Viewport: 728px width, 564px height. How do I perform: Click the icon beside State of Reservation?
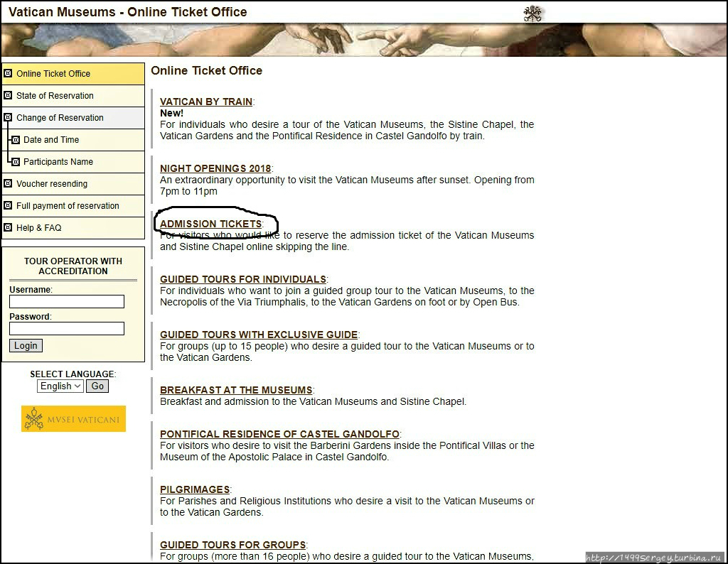click(x=8, y=96)
